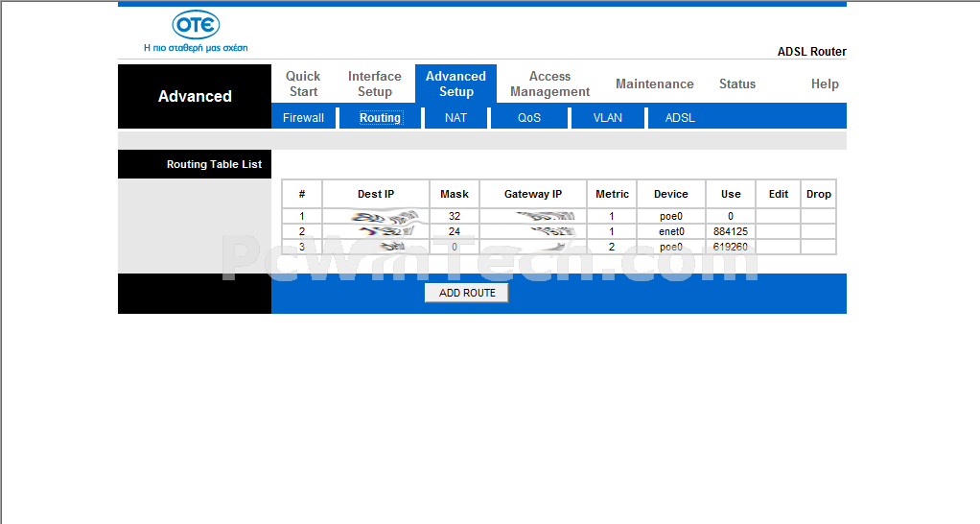
Task: Click the Metric column header
Action: coord(612,194)
